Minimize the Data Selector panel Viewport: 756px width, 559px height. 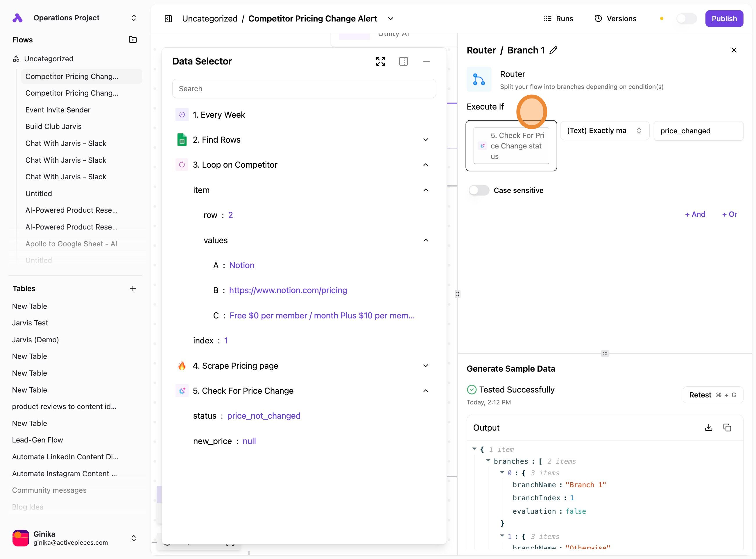point(426,61)
